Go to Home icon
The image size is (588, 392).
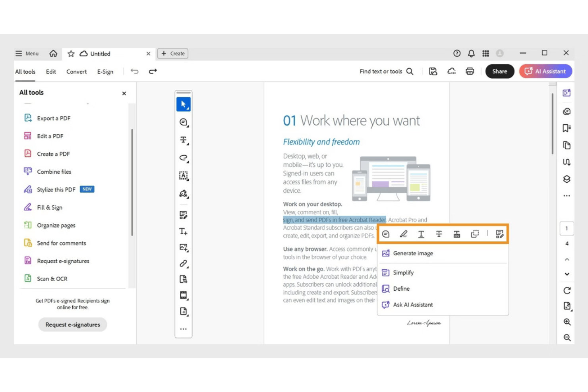pos(53,53)
